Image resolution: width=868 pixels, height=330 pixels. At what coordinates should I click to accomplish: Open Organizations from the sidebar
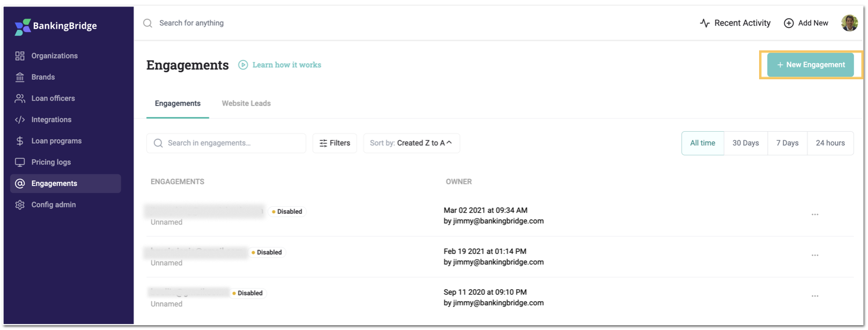(x=54, y=56)
